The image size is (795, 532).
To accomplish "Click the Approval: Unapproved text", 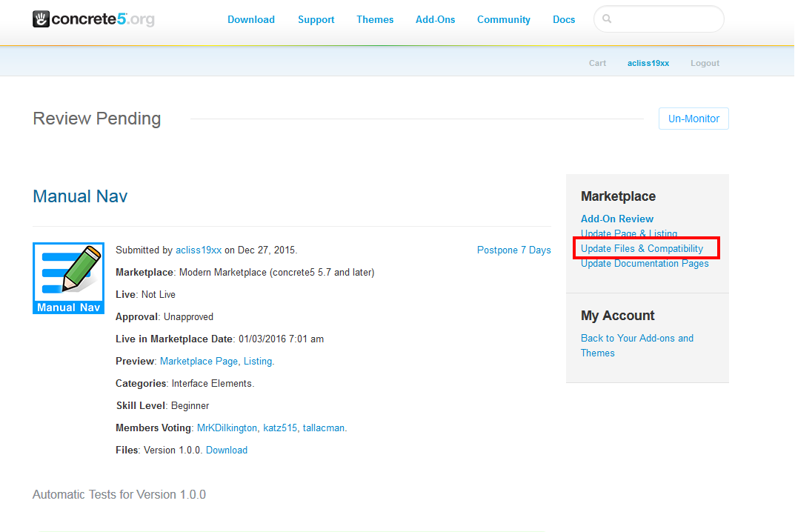I will 164,317.
